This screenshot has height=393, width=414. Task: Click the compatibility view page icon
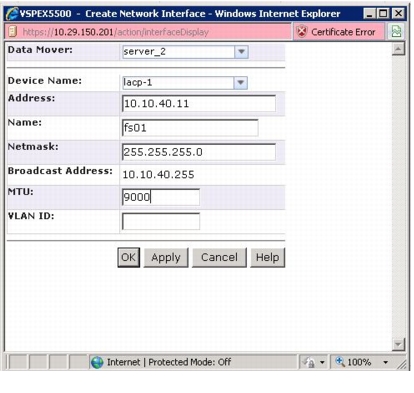(x=396, y=32)
